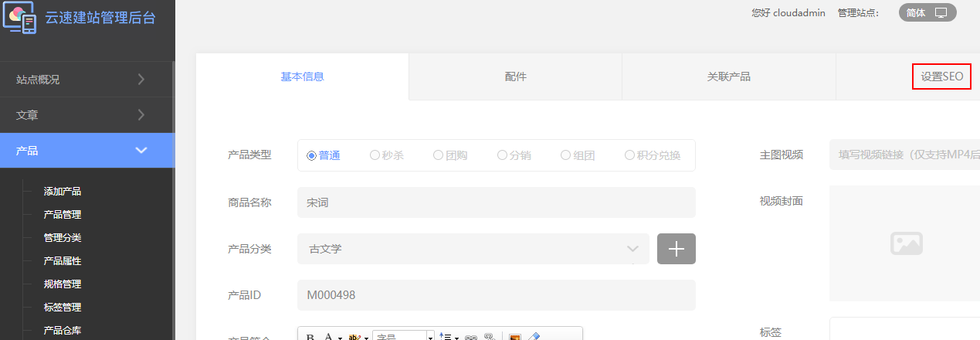Open the 简体 language switcher
This screenshot has width=980, height=340.
click(927, 12)
